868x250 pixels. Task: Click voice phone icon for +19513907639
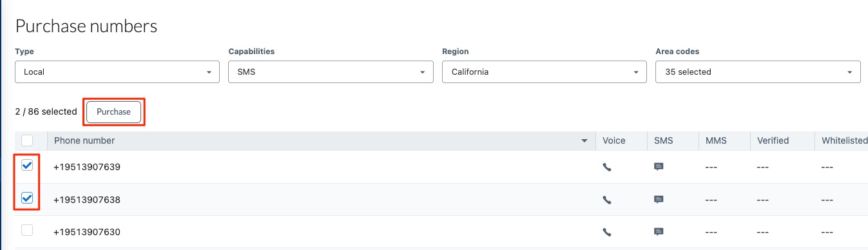coord(606,167)
